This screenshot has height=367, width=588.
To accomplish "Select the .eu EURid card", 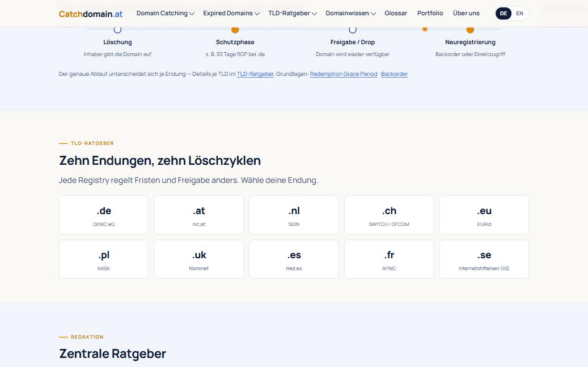I will (x=484, y=215).
